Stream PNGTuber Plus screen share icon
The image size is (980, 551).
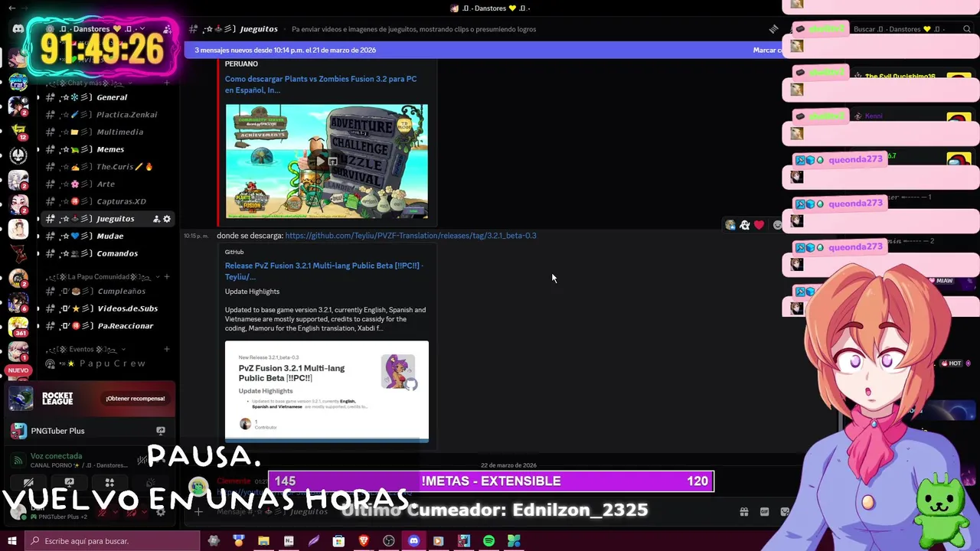pyautogui.click(x=161, y=431)
